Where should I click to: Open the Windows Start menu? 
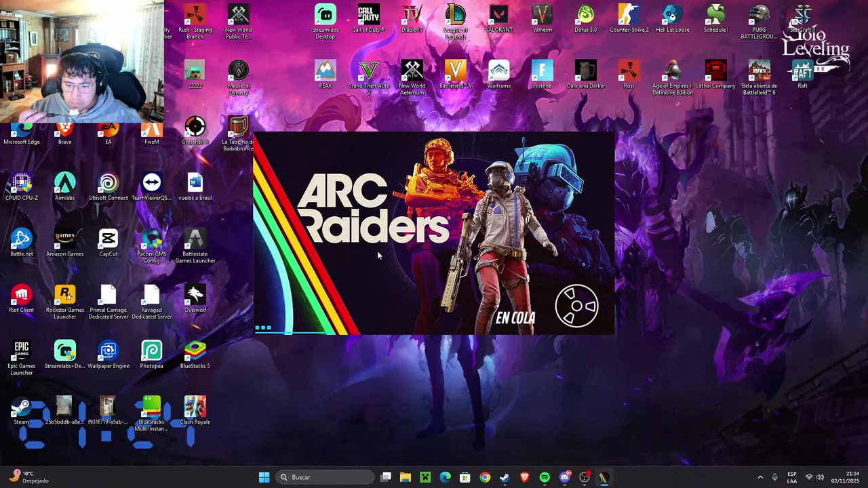(x=264, y=477)
